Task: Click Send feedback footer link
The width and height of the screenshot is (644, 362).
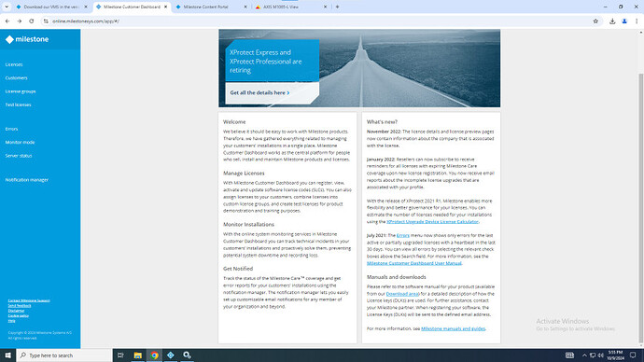Action: coord(20,306)
